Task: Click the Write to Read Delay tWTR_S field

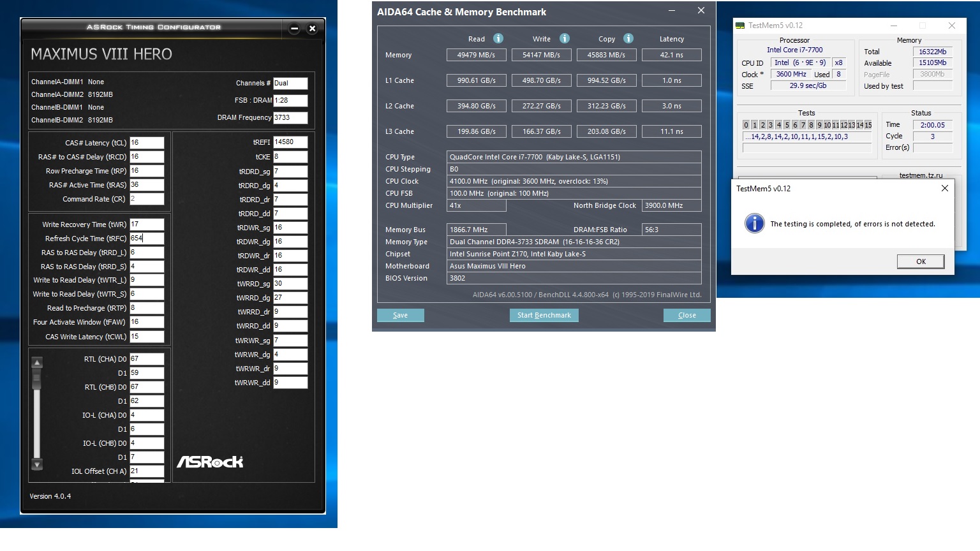Action: (x=147, y=294)
